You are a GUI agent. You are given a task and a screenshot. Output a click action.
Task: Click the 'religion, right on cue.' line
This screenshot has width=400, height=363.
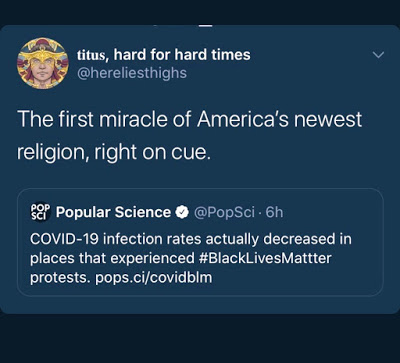[x=114, y=152]
